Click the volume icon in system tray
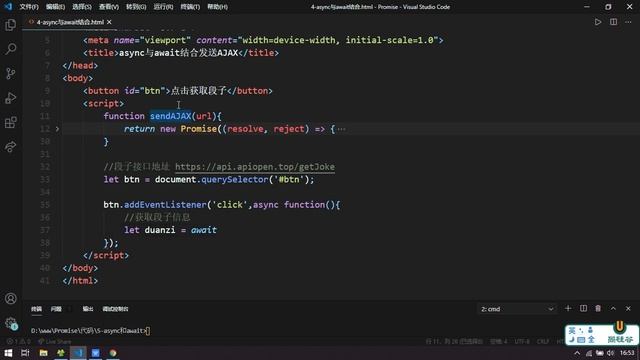The height and width of the screenshot is (360, 640). click(x=610, y=353)
